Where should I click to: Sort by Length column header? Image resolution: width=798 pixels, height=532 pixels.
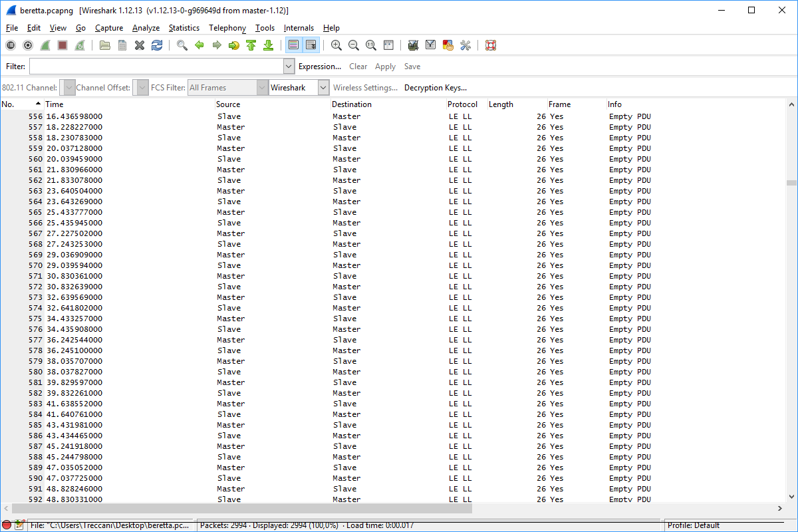(x=517, y=104)
